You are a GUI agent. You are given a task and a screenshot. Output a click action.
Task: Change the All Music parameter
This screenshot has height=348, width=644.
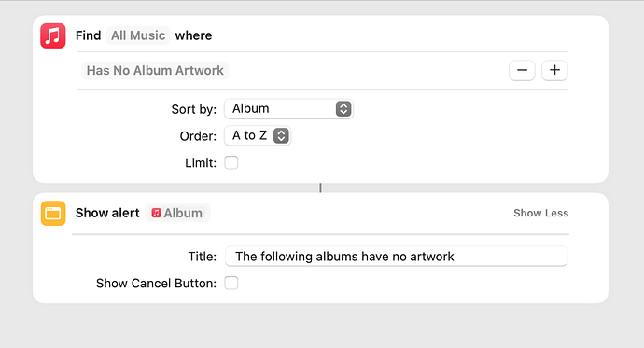click(x=138, y=35)
